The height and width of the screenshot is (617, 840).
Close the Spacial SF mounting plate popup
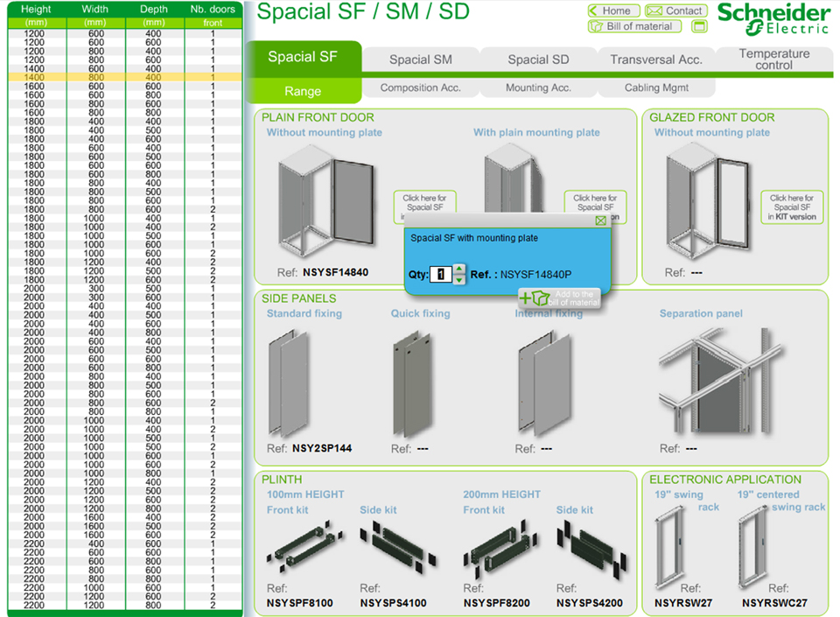[600, 221]
